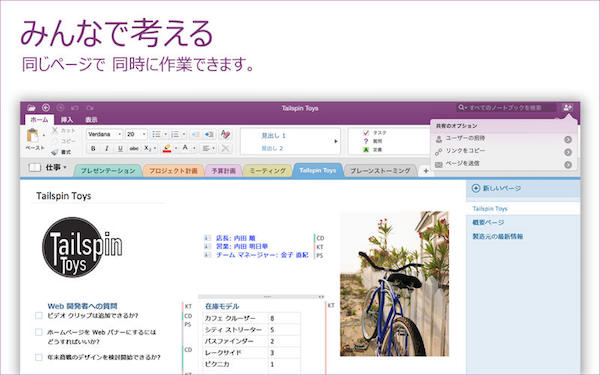Clear formatting with the A eraser icon
600x375 pixels.
click(225, 134)
